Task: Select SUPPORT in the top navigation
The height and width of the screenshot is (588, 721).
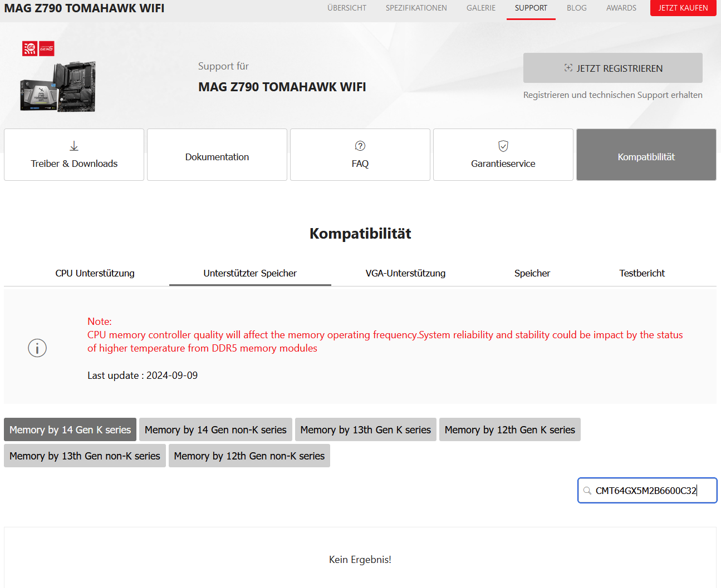Action: tap(531, 8)
